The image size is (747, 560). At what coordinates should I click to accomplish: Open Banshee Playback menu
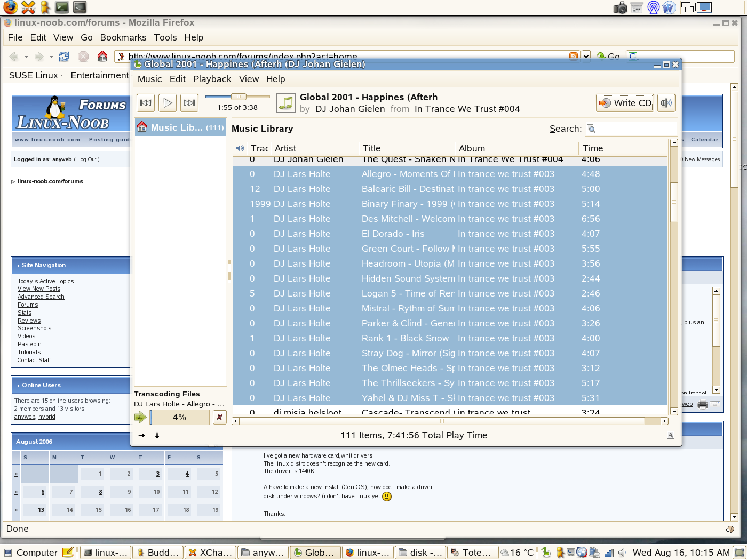pos(212,79)
